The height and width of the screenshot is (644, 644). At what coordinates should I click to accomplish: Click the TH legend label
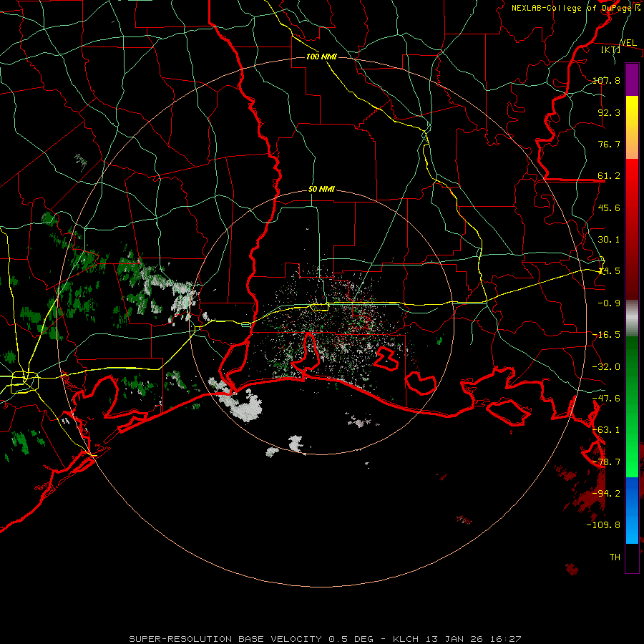(x=615, y=557)
